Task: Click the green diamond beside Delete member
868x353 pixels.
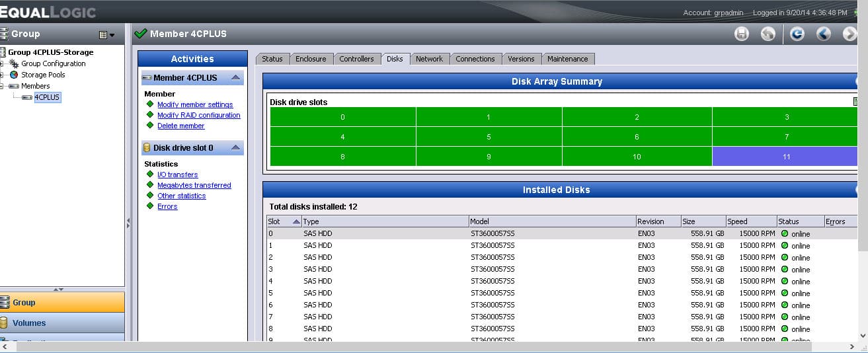Action: point(150,126)
